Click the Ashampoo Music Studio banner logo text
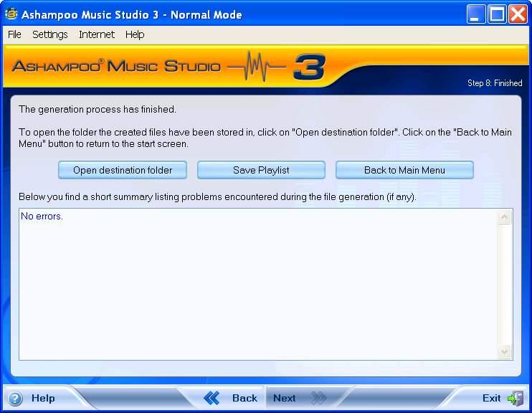Viewport: 532px width, 413px height. (x=116, y=67)
